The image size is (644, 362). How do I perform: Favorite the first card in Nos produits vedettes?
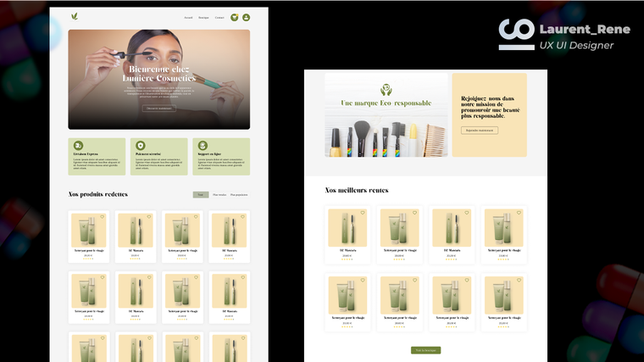tap(103, 217)
